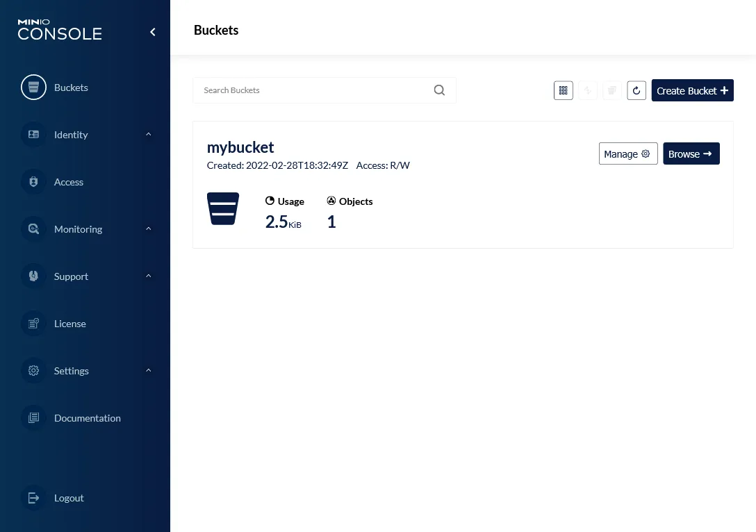Expand the Support submenu chevron
This screenshot has width=756, height=532.
[148, 276]
